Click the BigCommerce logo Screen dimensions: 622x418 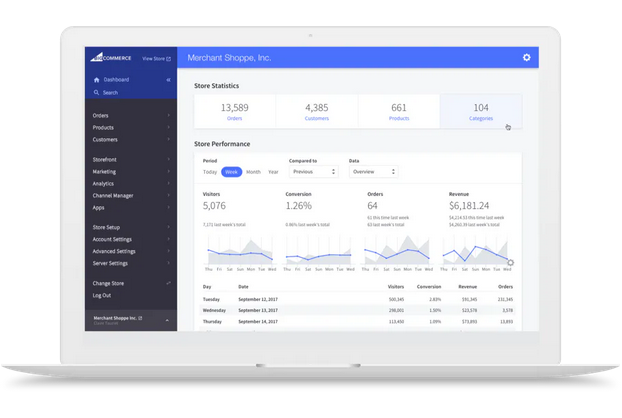pos(111,58)
